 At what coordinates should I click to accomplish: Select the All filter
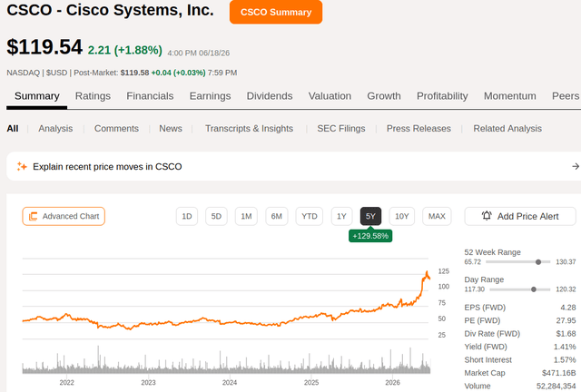point(12,129)
